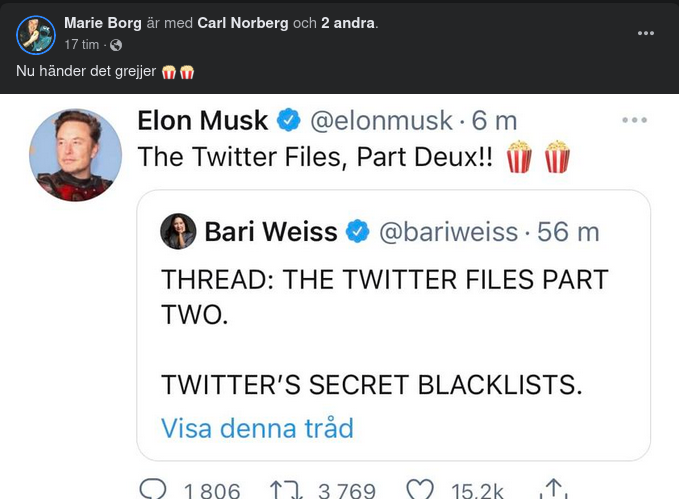Click Elon Musk's avatar photo
The image size is (679, 499).
[x=75, y=155]
